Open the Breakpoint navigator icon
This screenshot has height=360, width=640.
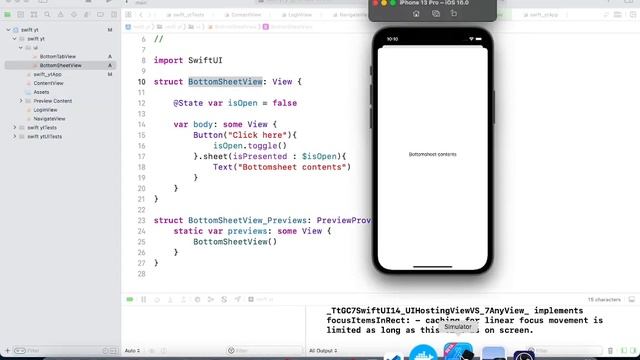coord(100,15)
